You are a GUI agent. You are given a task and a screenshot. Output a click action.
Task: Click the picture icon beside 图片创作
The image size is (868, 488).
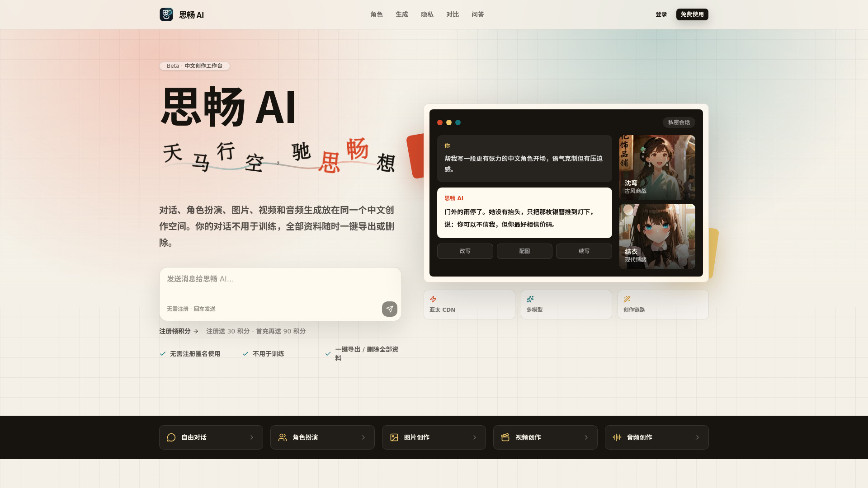(x=394, y=437)
